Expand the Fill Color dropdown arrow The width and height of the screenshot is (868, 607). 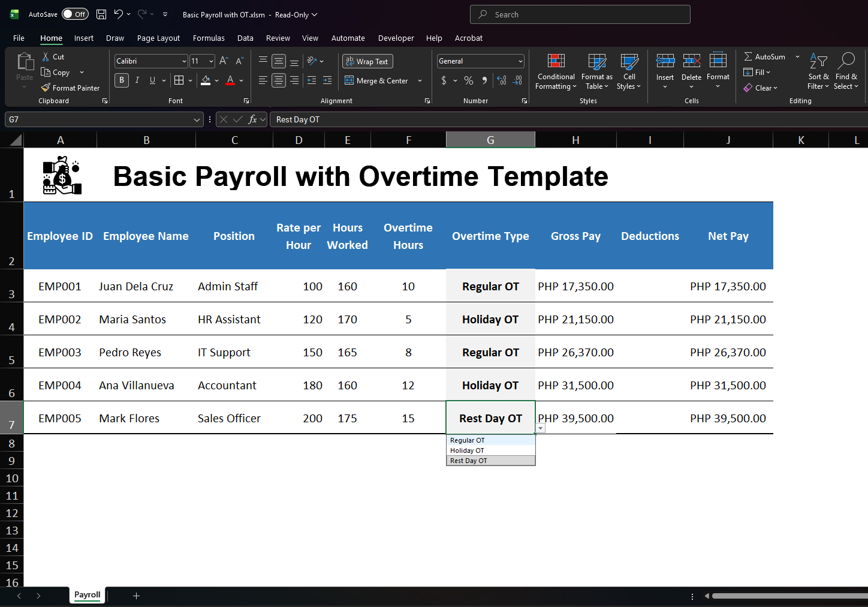tap(216, 80)
